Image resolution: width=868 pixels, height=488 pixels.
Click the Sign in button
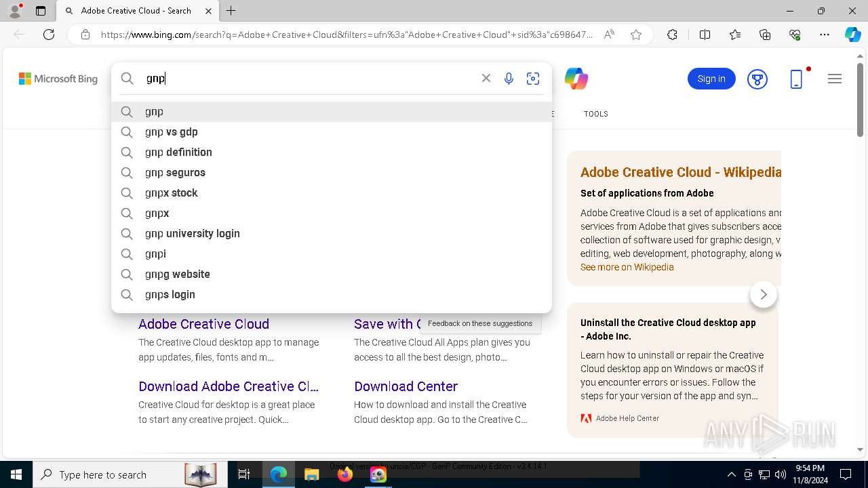pos(711,79)
